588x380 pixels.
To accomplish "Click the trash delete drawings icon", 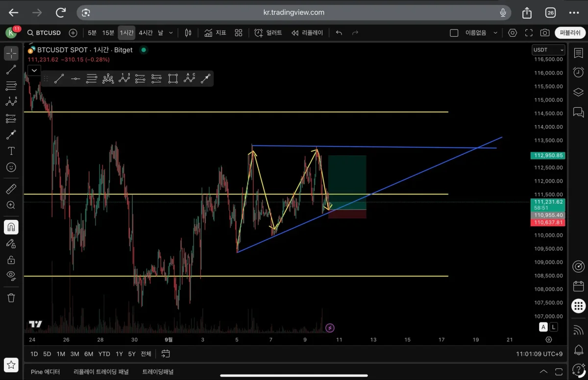I will [x=11, y=297].
